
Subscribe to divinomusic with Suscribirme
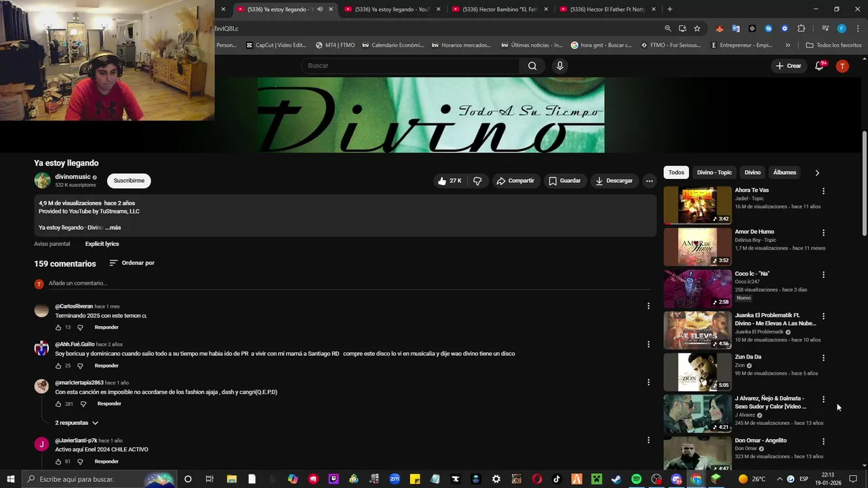129,181
